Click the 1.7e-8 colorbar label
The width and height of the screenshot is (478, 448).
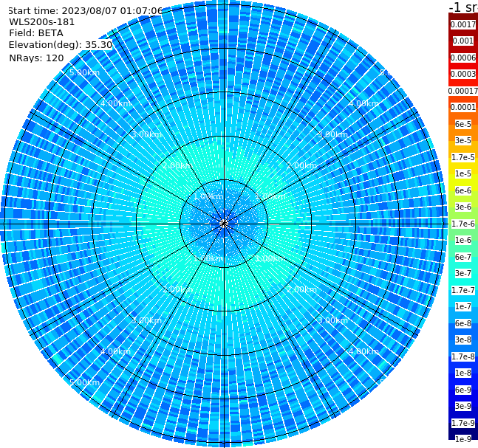[x=463, y=356]
